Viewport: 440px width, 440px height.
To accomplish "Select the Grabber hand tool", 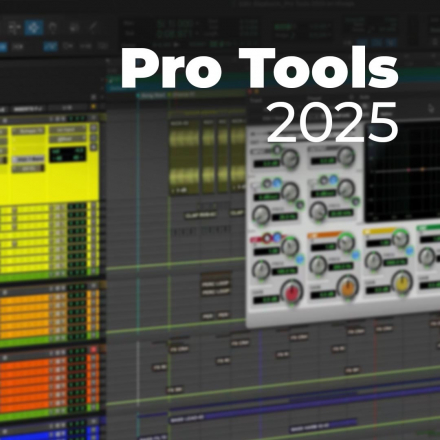I will (x=53, y=28).
